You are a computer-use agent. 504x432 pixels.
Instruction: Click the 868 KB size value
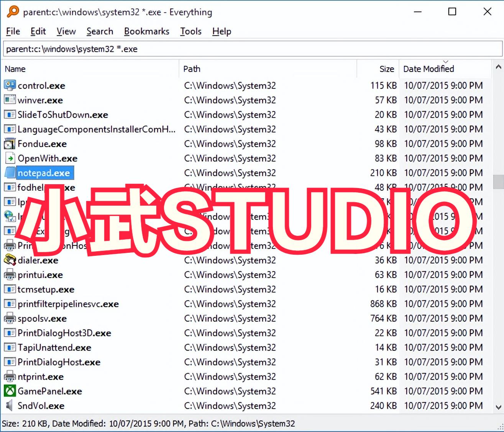(x=383, y=304)
